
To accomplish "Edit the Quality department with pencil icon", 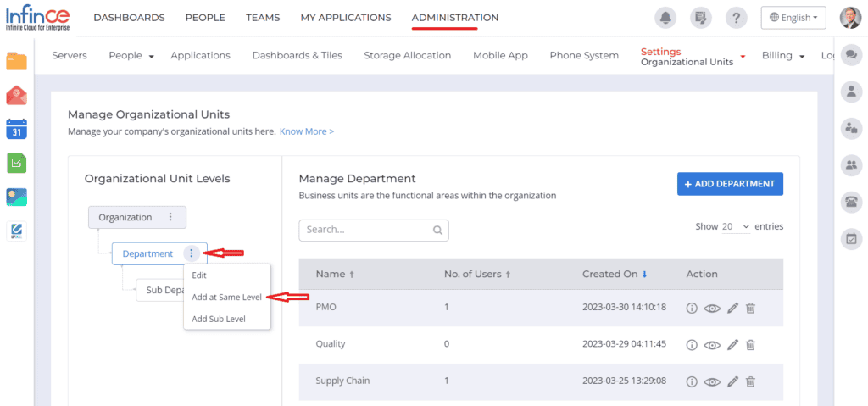I will (732, 344).
